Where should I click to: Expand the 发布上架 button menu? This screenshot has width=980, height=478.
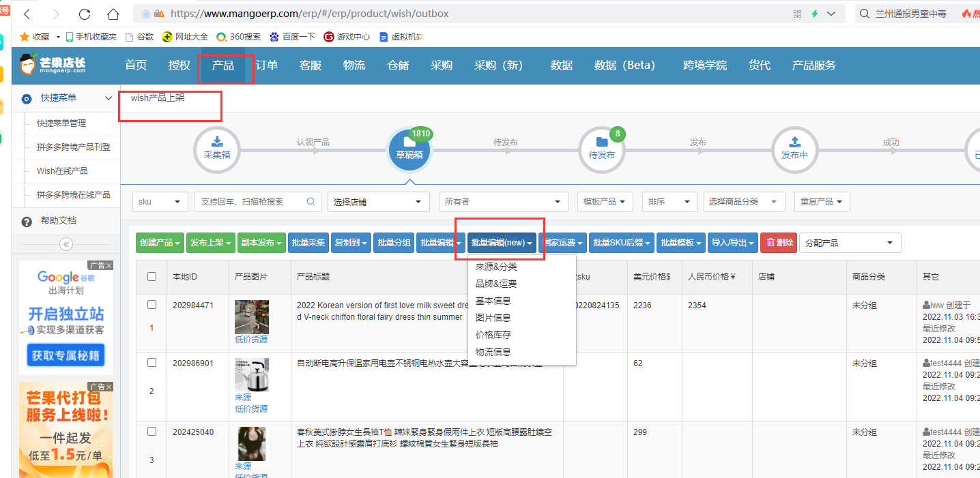(211, 243)
